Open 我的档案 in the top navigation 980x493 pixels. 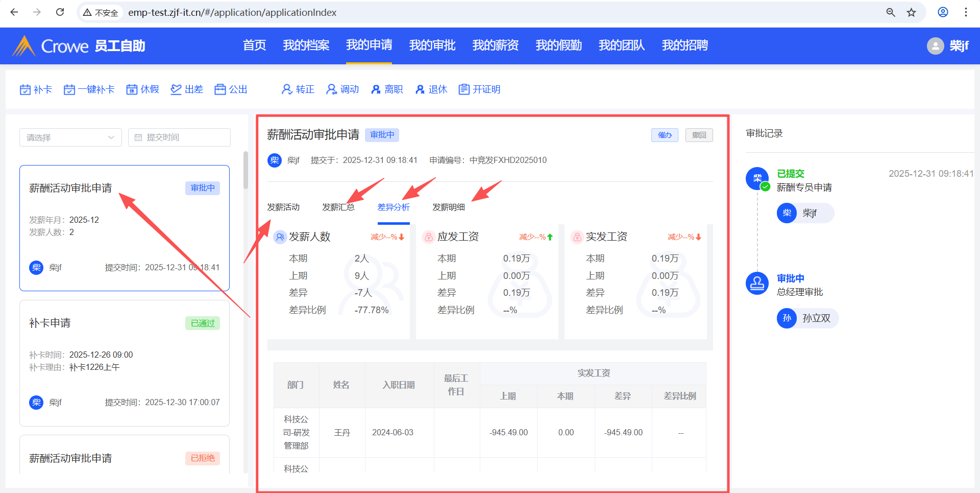(306, 45)
